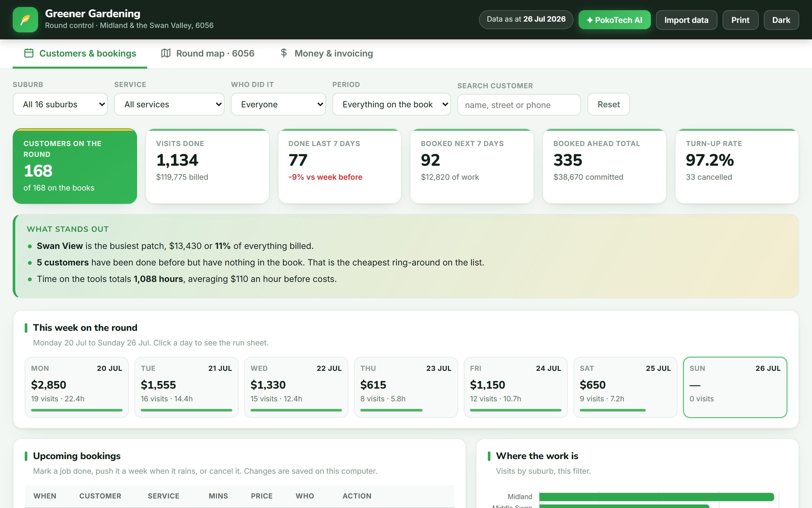Click the This week on the round heading
This screenshot has width=812, height=508.
click(x=85, y=328)
